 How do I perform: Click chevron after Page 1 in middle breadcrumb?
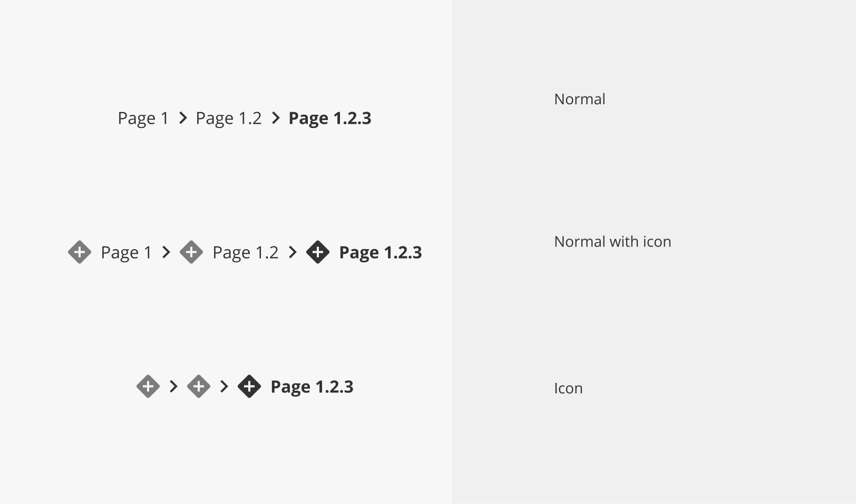(x=166, y=252)
